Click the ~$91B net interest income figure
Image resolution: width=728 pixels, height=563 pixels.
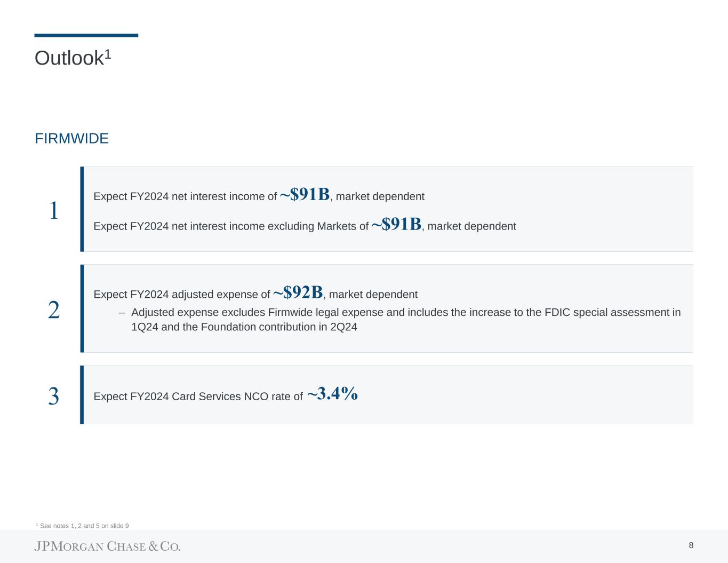(x=305, y=194)
